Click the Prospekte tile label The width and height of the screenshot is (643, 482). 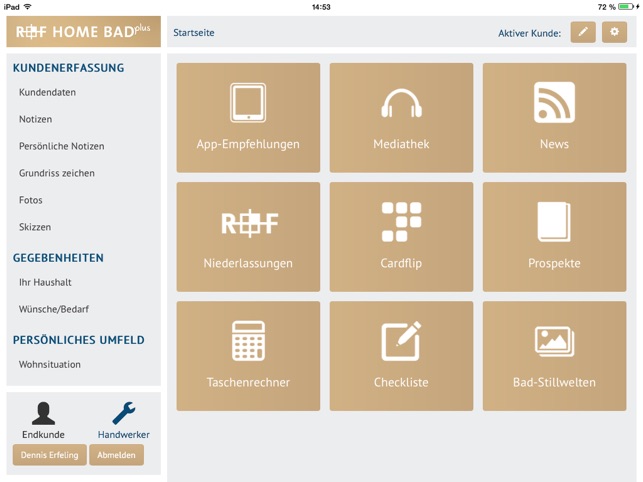coord(554,263)
